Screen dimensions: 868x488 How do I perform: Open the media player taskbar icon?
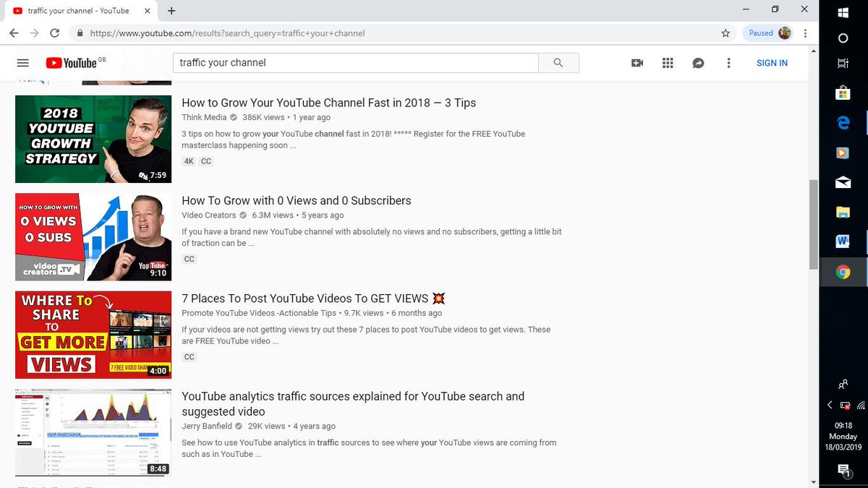point(843,153)
